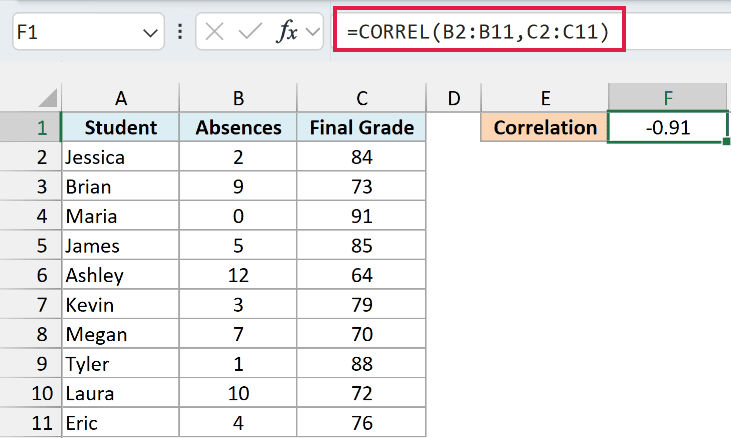Image resolution: width=731 pixels, height=438 pixels.
Task: Select column A header
Action: (x=121, y=98)
